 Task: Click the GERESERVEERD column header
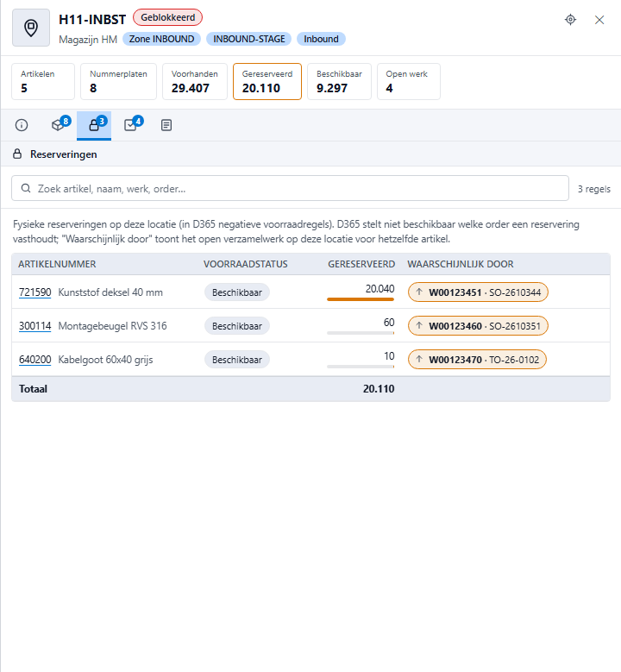pos(361,264)
